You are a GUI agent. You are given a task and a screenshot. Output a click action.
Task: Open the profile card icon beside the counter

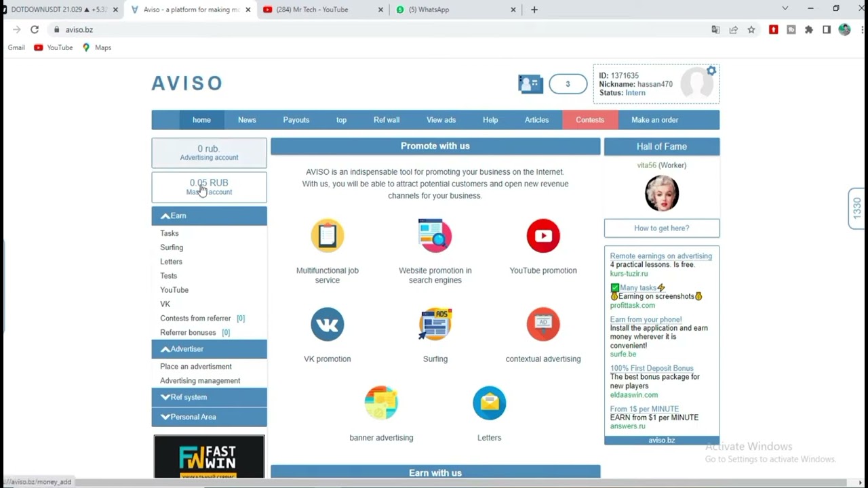click(x=530, y=84)
